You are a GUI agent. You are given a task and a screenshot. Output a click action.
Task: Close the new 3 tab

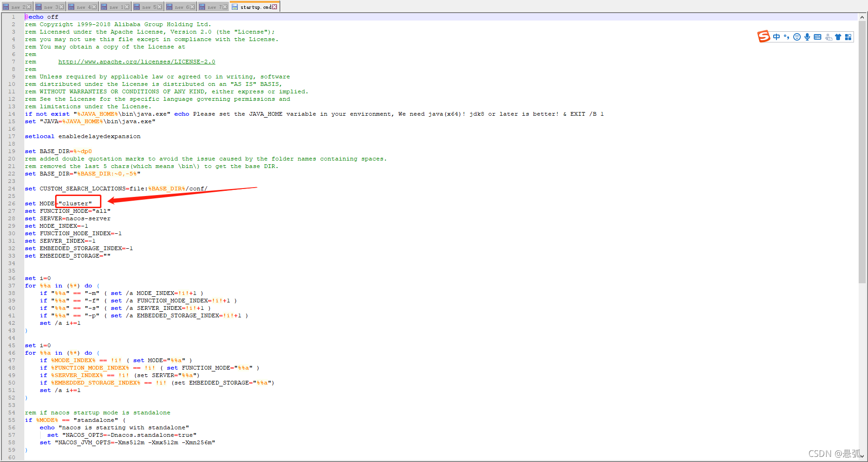[x=62, y=7]
